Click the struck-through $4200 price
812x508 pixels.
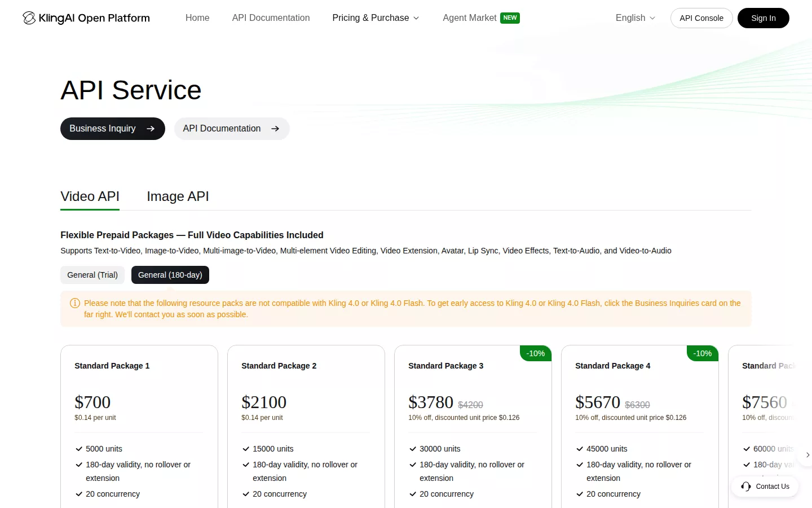(470, 405)
